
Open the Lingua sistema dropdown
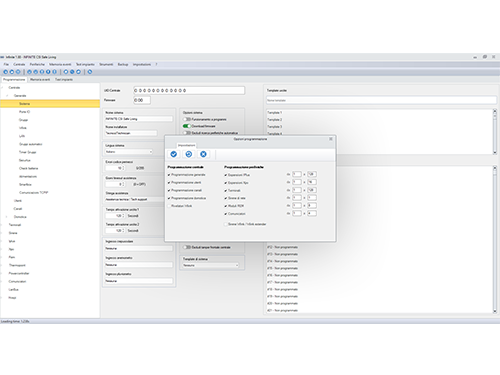(x=129, y=152)
